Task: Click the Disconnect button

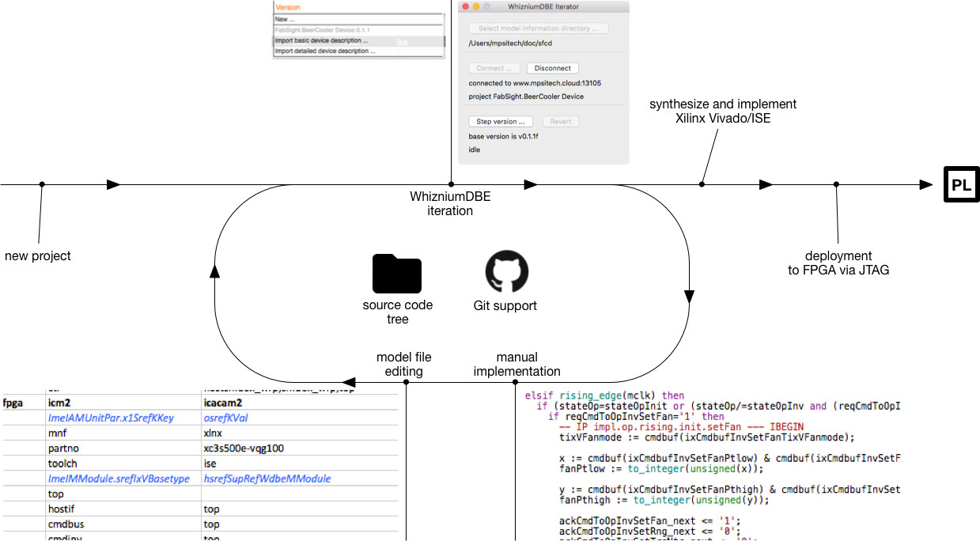Action: (552, 68)
